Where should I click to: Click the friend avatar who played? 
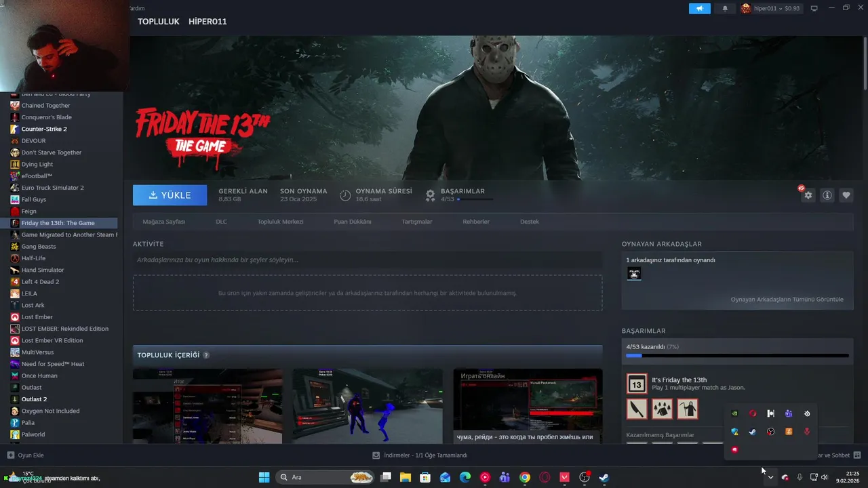pos(634,274)
